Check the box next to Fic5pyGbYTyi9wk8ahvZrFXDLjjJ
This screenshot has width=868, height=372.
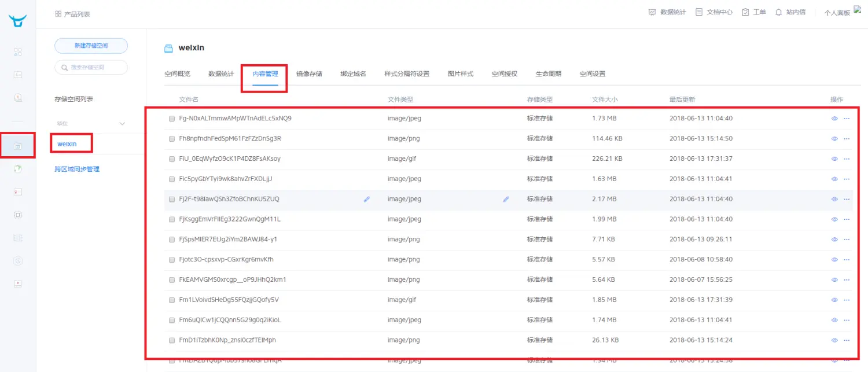(x=172, y=179)
